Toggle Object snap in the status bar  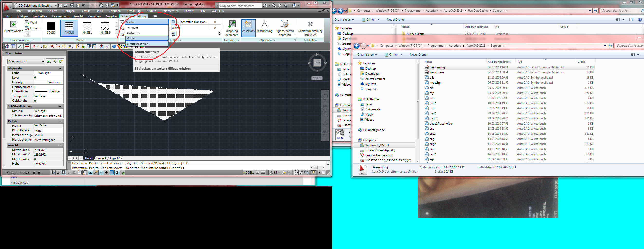pyautogui.click(x=80, y=173)
